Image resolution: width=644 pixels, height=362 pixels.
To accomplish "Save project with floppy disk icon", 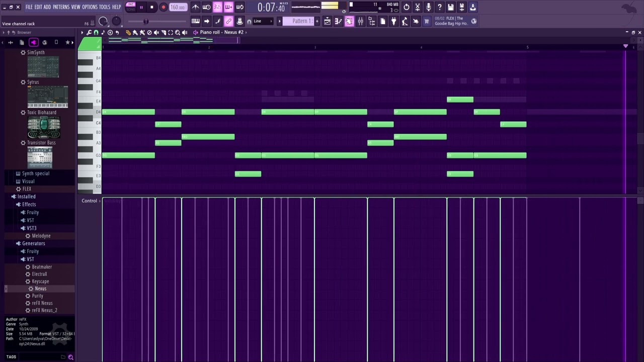I will (451, 7).
